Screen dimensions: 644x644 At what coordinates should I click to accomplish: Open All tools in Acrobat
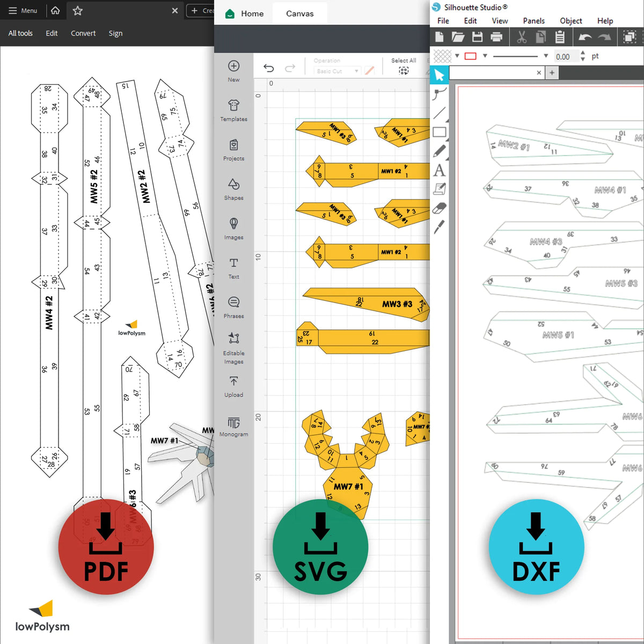tap(20, 33)
